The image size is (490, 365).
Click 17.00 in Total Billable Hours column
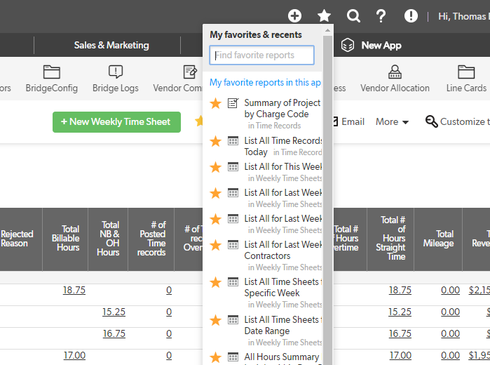(75, 356)
